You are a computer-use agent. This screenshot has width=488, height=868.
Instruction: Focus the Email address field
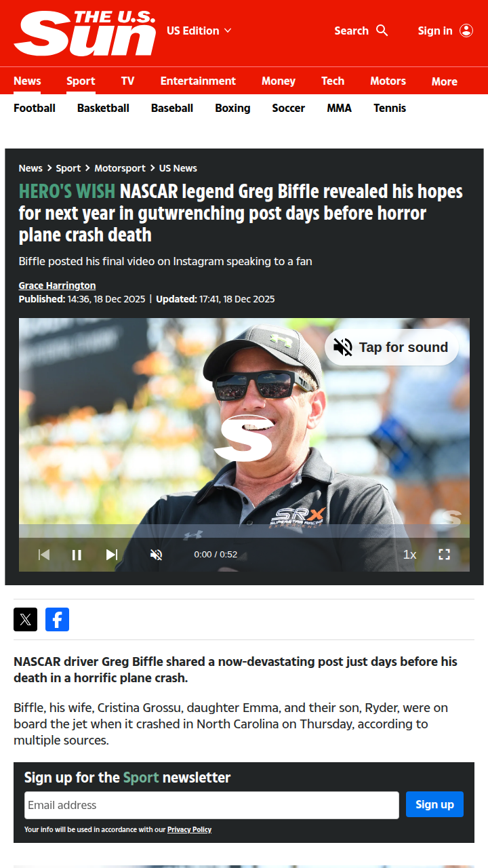click(211, 805)
